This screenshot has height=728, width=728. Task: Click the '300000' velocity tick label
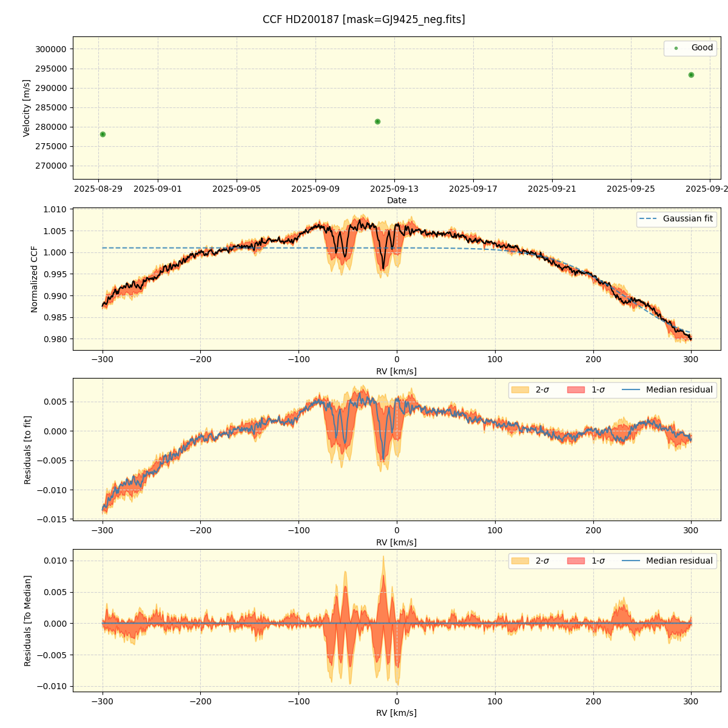52,49
